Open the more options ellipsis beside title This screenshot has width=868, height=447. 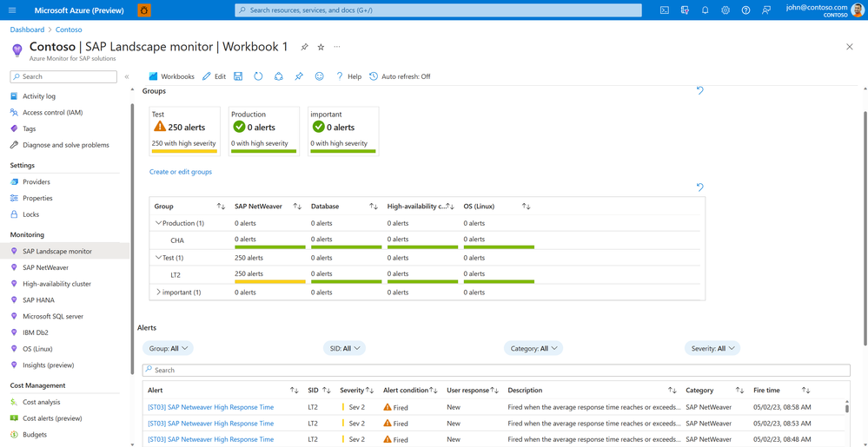click(337, 47)
